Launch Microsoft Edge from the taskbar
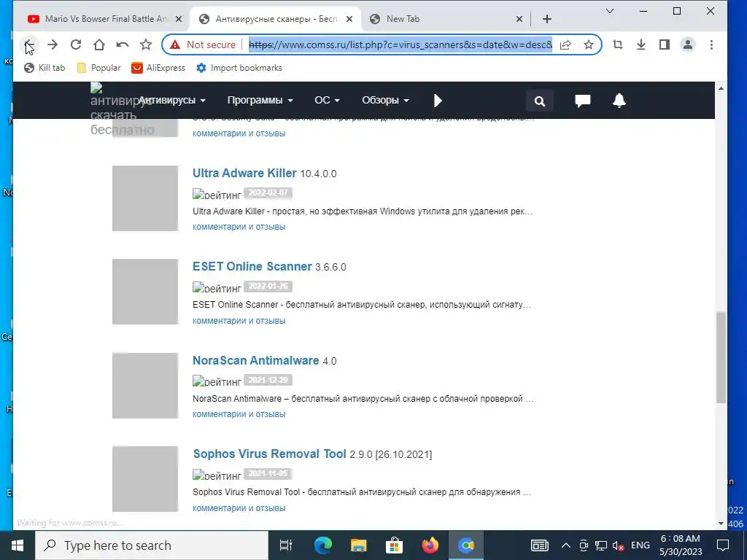 click(323, 545)
